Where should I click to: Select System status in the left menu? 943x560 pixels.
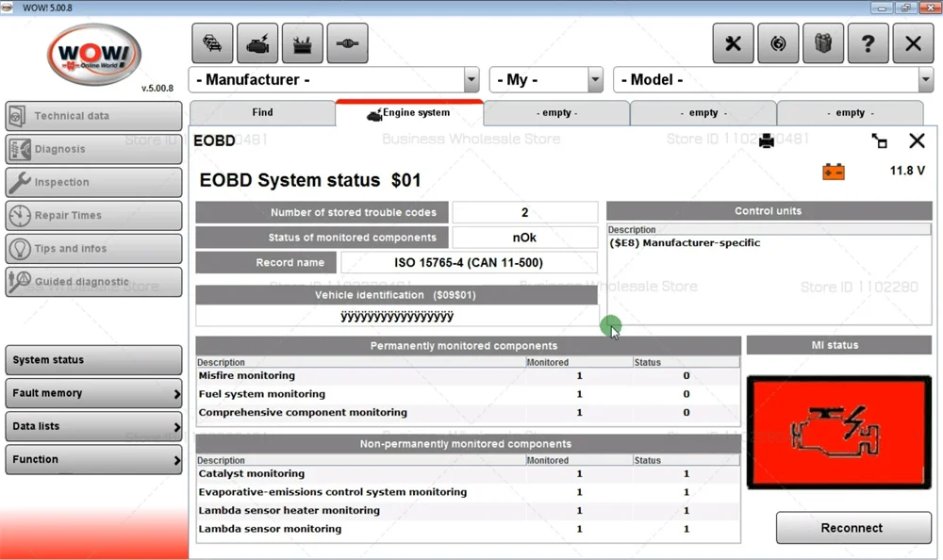pos(93,360)
